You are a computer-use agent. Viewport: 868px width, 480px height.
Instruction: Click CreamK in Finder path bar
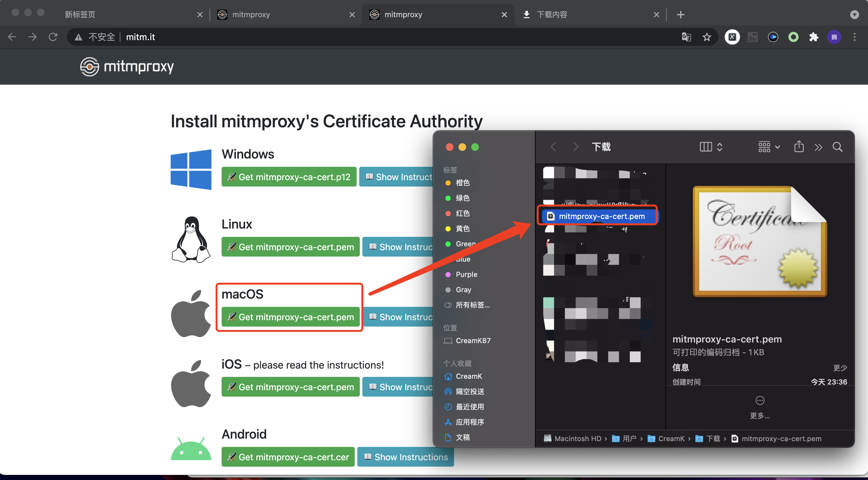coord(666,439)
